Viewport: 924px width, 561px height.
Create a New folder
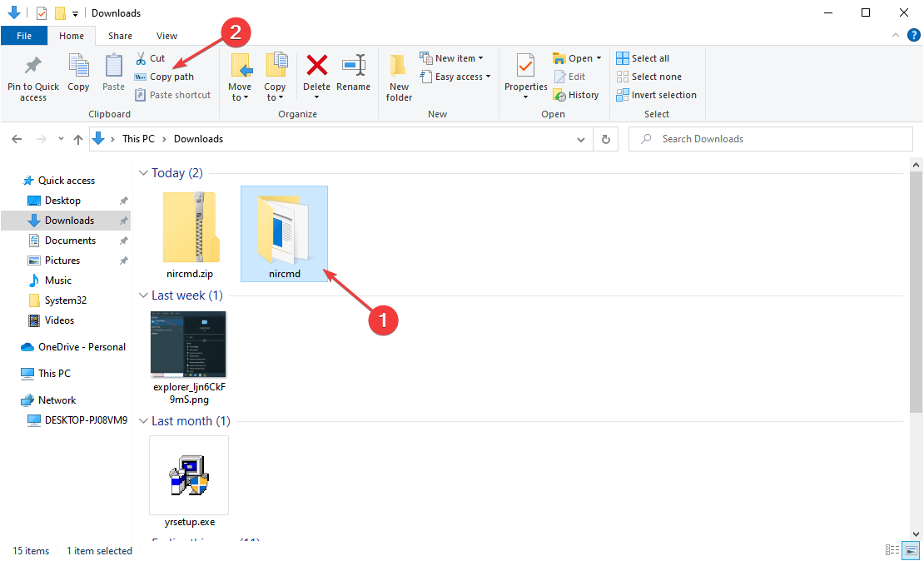(399, 77)
